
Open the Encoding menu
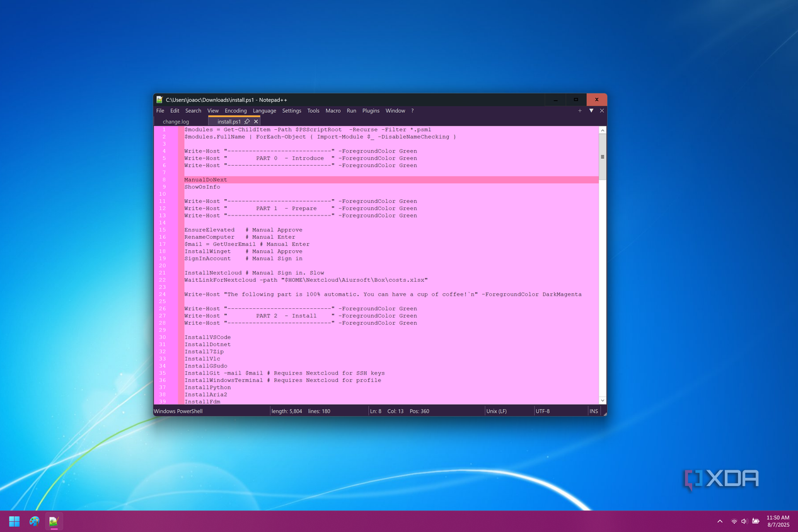pos(236,111)
